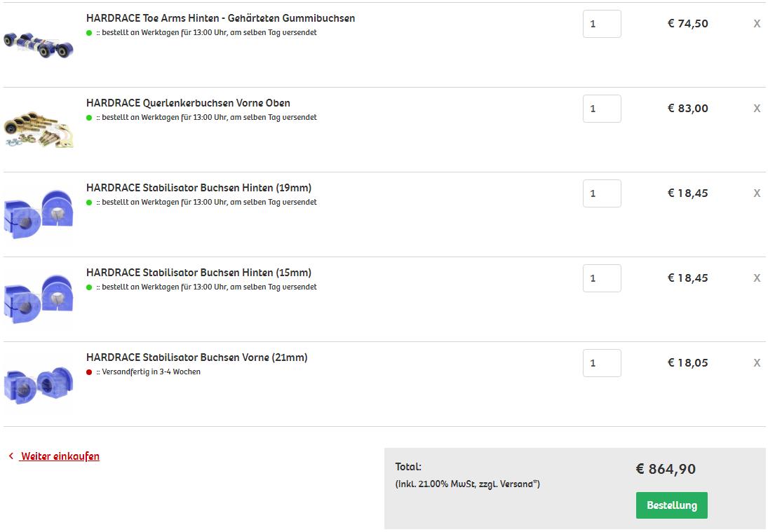Open Stabilisator Buchsen Vorne (21mm) title link

click(197, 357)
